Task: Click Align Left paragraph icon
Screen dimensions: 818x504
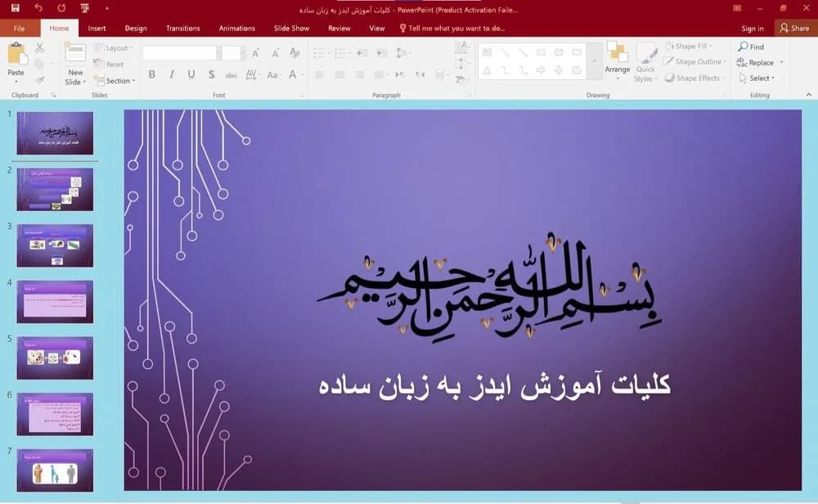Action: pyautogui.click(x=320, y=74)
